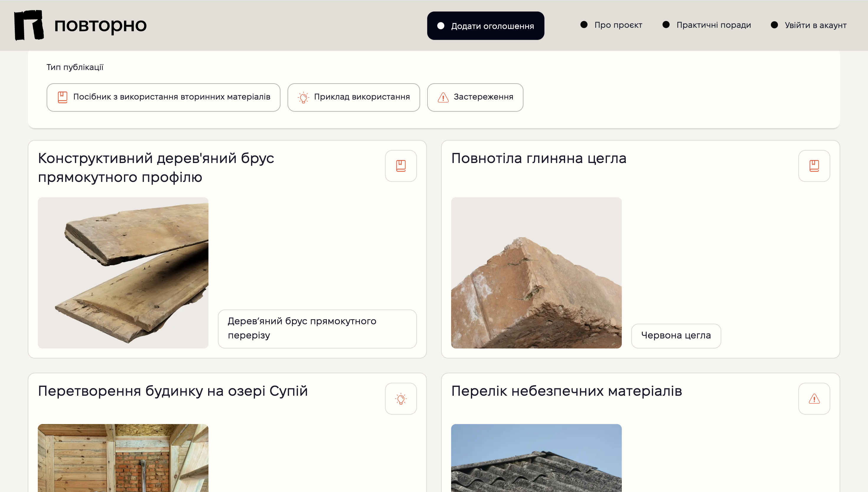The height and width of the screenshot is (492, 868).
Task: Select the Дерев'яний брус прямокутного перерізу tag
Action: pyautogui.click(x=317, y=329)
